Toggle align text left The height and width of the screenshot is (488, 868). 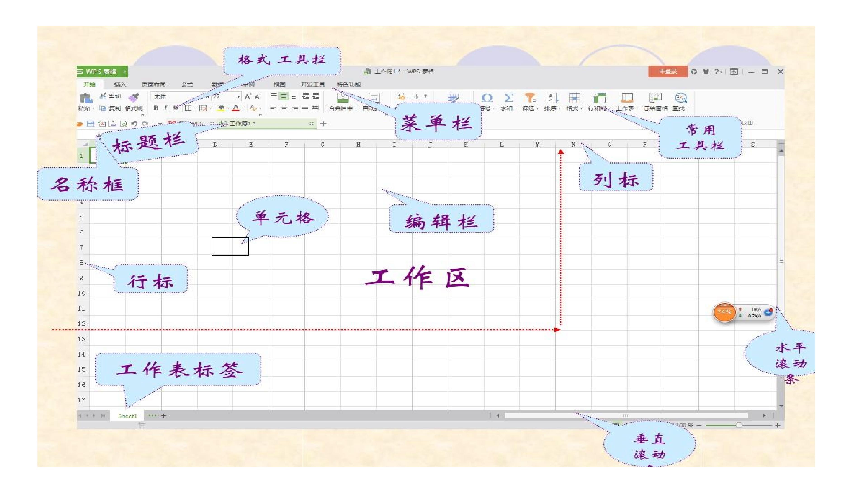coord(273,108)
